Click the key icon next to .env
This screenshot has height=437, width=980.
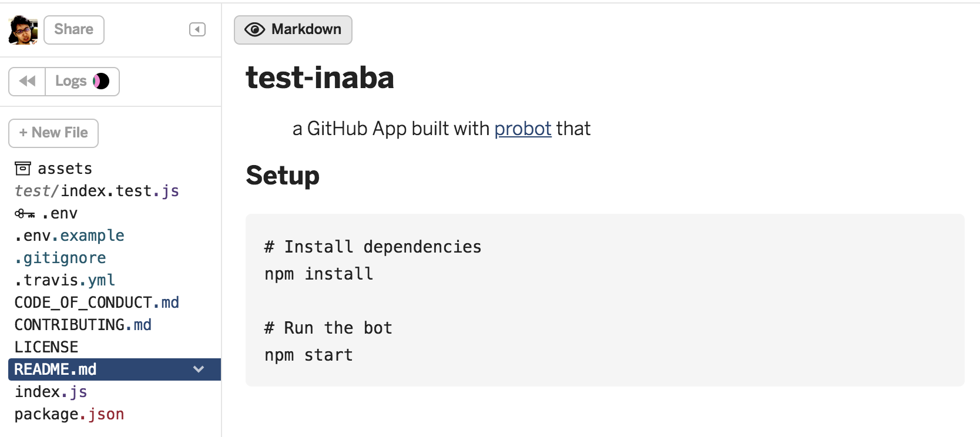tap(25, 214)
